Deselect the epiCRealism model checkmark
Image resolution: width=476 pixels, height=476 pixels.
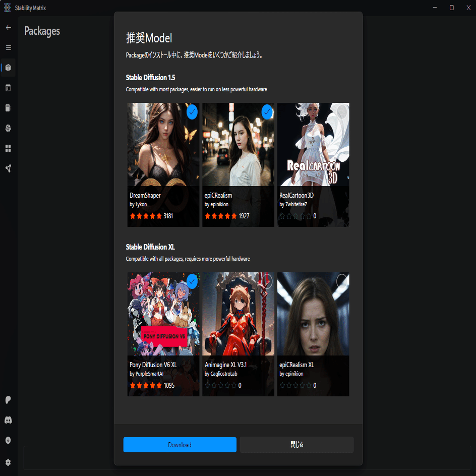(x=267, y=112)
